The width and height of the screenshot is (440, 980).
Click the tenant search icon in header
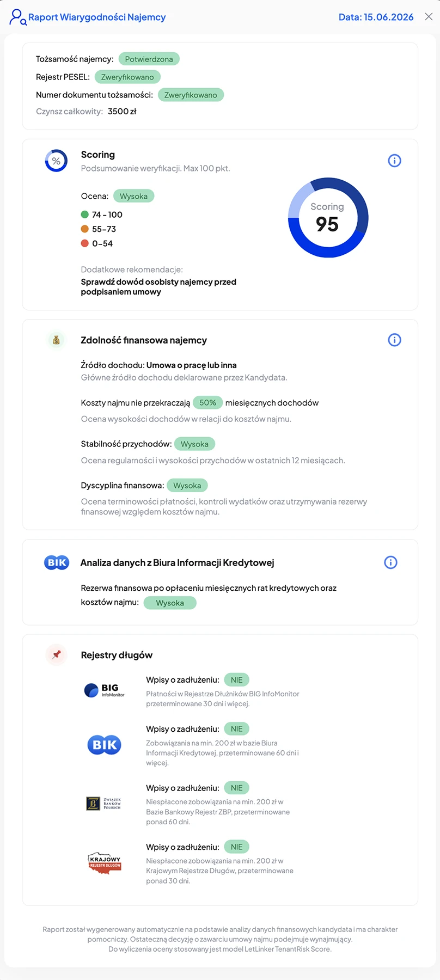[17, 17]
